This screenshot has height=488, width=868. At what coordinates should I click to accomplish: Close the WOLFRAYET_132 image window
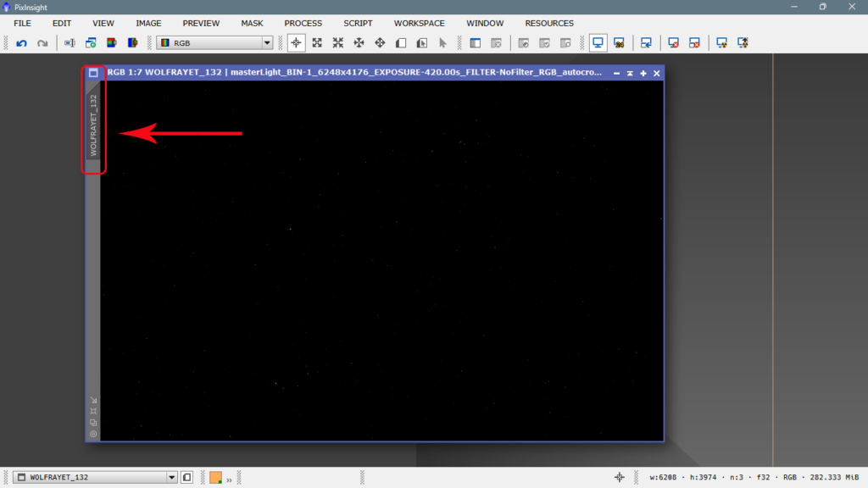click(657, 73)
